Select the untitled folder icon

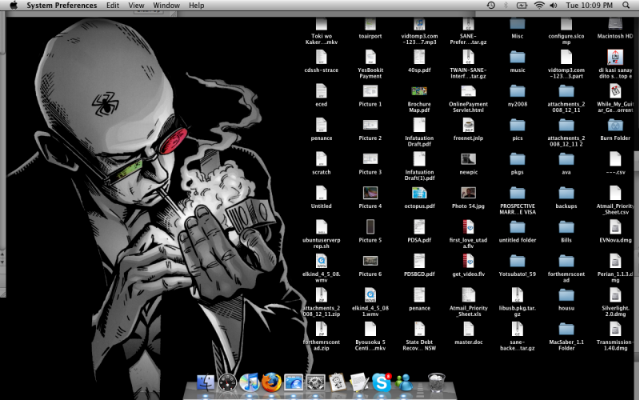click(517, 227)
